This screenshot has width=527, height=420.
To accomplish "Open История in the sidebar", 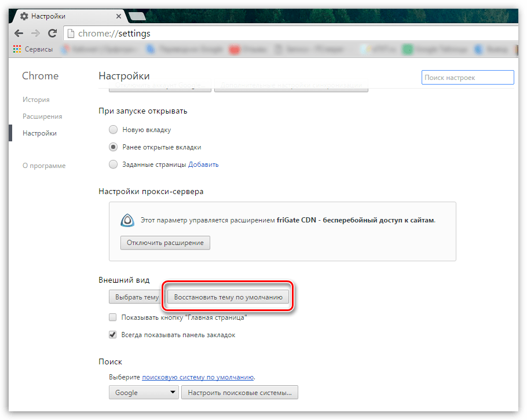I will 36,100.
